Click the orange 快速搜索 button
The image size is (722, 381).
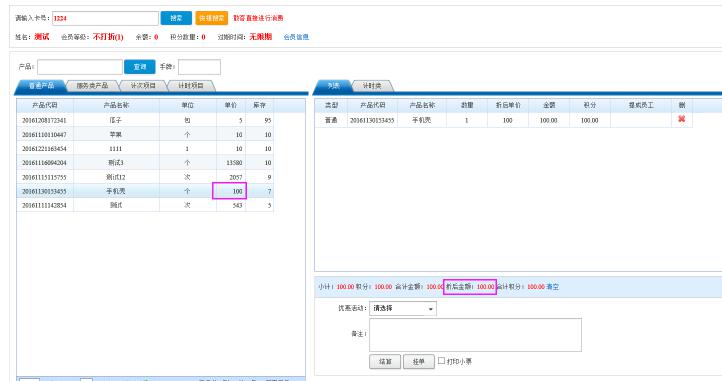click(212, 18)
